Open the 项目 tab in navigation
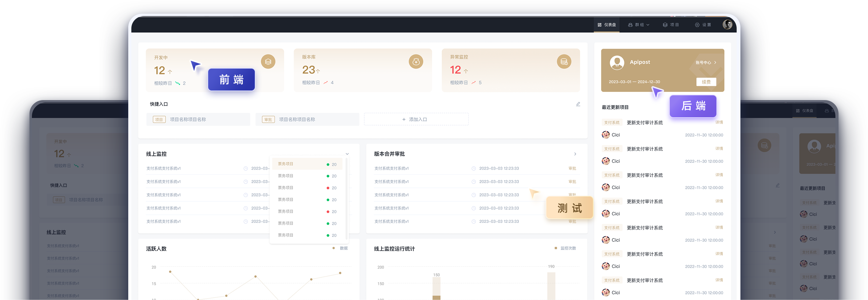This screenshot has height=300, width=868. point(671,25)
